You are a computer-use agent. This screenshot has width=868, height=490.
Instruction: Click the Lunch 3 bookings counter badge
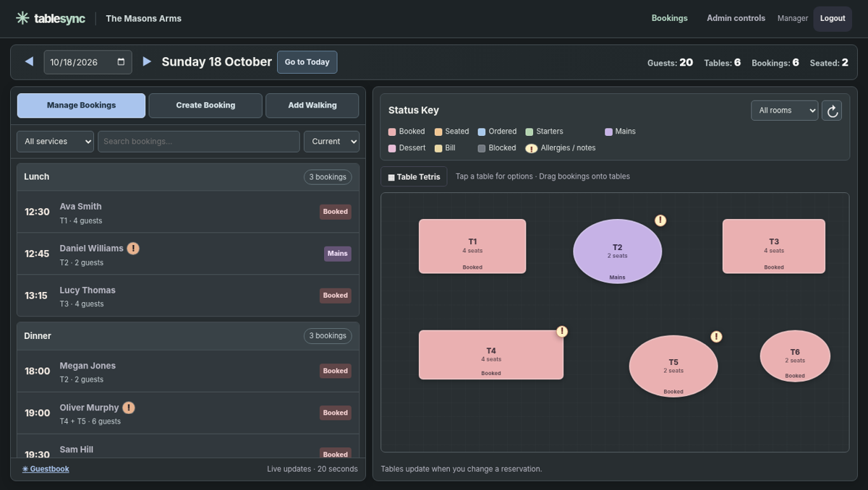328,177
